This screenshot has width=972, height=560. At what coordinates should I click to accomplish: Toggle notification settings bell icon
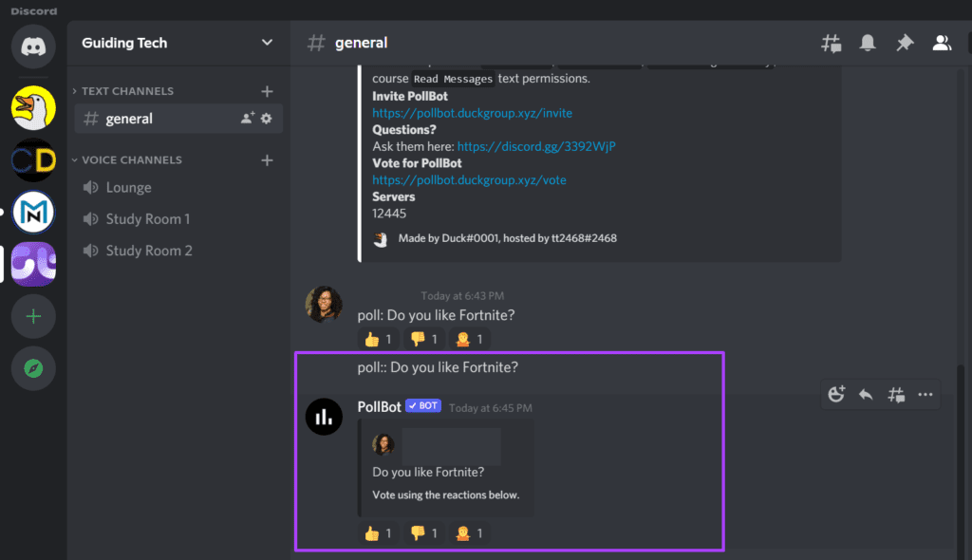868,43
